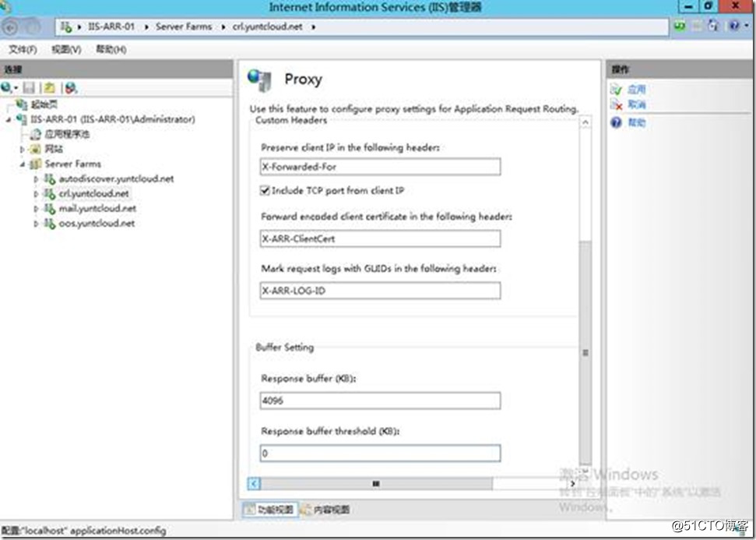The width and height of the screenshot is (756, 540).
Task: Select oos.yuntcloud.net in the tree
Action: pyautogui.click(x=97, y=224)
